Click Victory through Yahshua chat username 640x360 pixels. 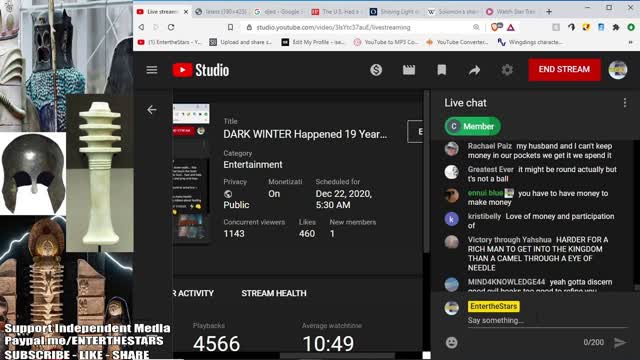(x=509, y=240)
